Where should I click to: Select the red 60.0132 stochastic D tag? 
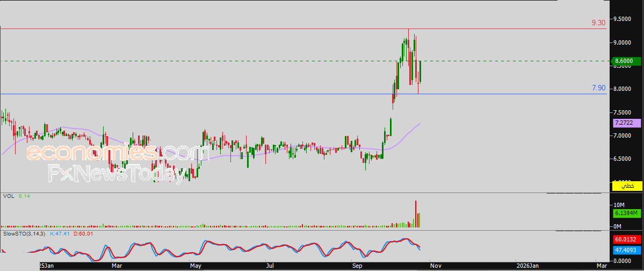pyautogui.click(x=627, y=239)
